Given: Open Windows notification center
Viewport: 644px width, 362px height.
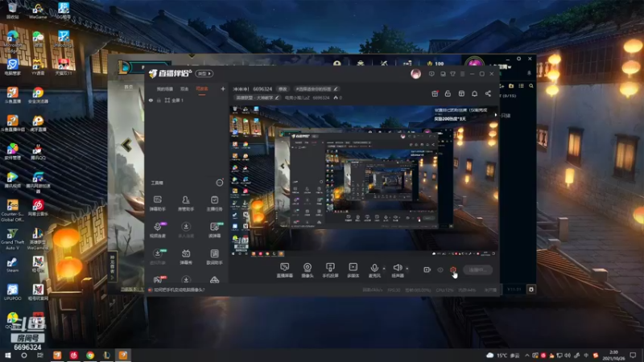Looking at the screenshot, I should coord(634,356).
